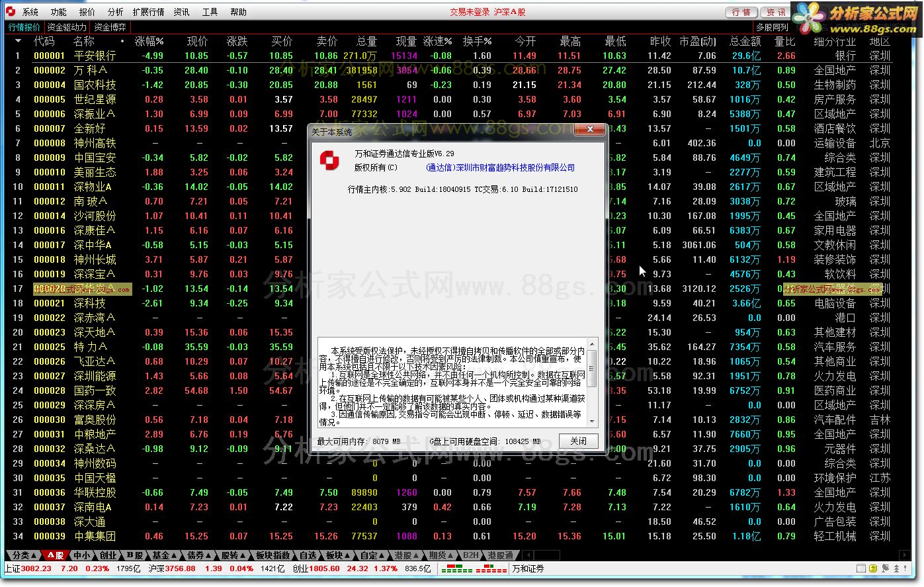Open the 通达信 company link
Viewport: 924px width, 587px height.
pyautogui.click(x=501, y=167)
